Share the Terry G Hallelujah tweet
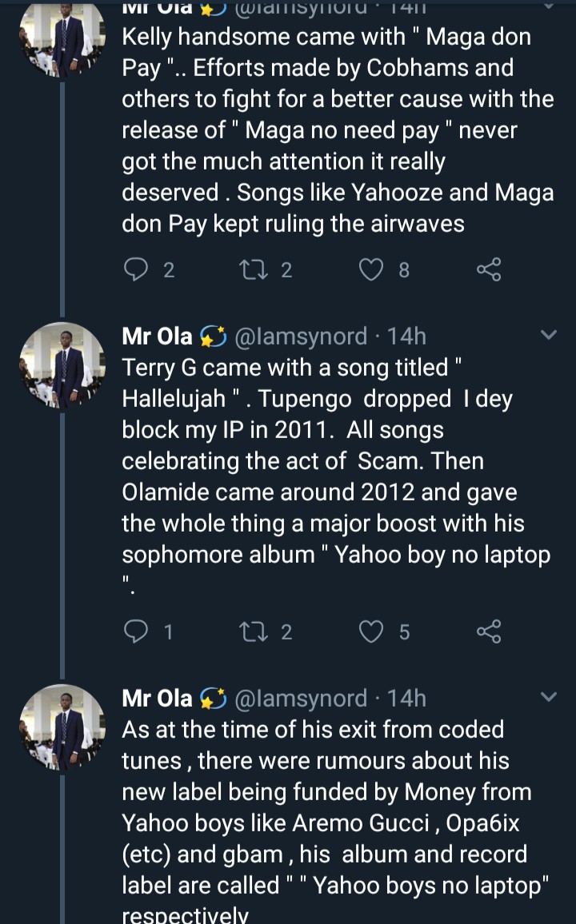Viewport: 576px width, 924px height. point(489,632)
